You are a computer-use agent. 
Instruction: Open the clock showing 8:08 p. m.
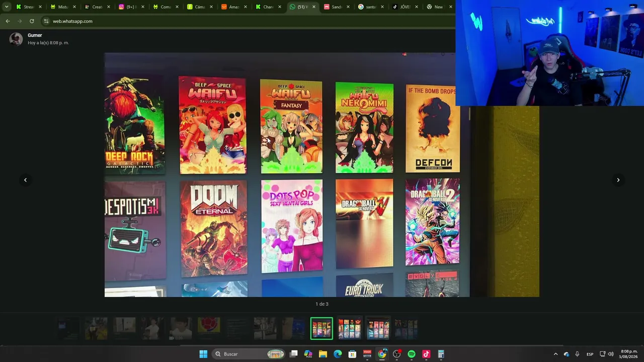point(629,354)
